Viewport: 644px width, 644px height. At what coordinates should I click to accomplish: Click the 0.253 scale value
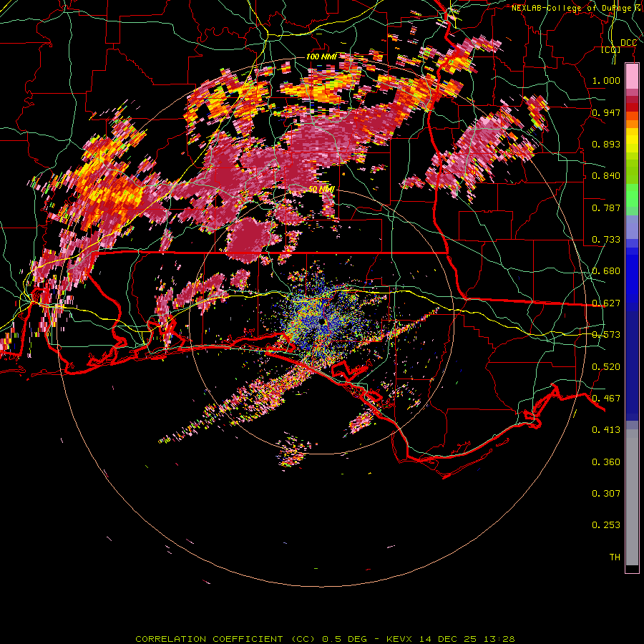coord(606,525)
